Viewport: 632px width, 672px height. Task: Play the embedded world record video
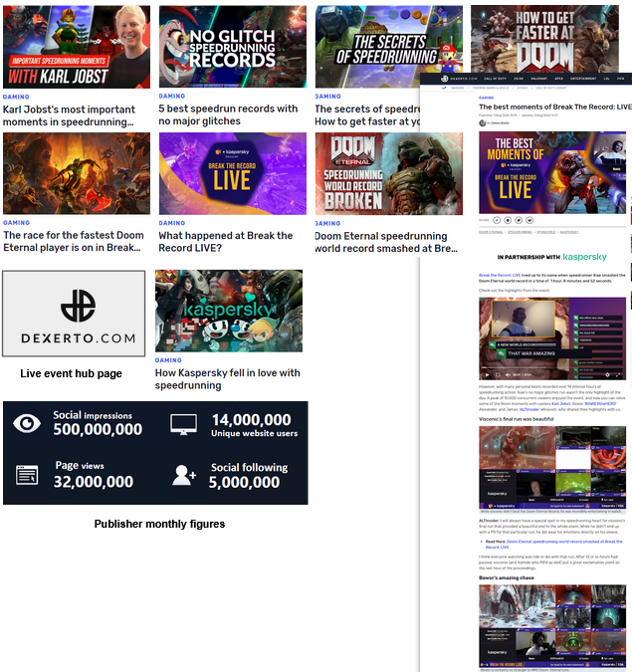[x=487, y=375]
